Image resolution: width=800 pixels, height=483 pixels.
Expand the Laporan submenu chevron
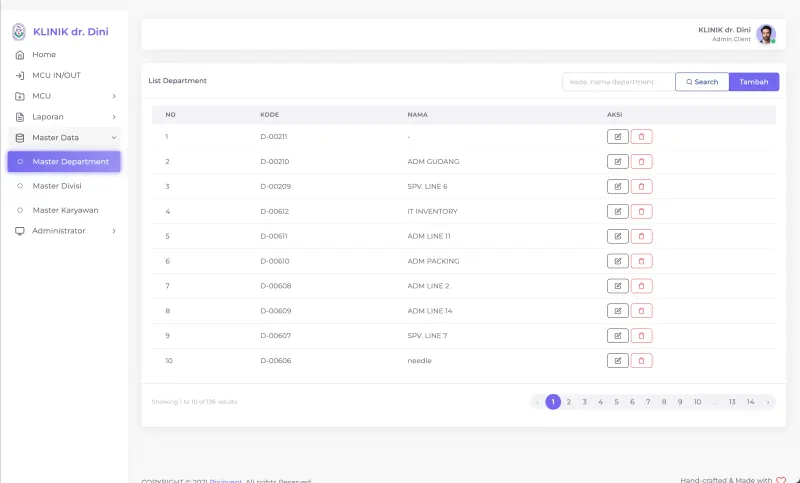[114, 117]
